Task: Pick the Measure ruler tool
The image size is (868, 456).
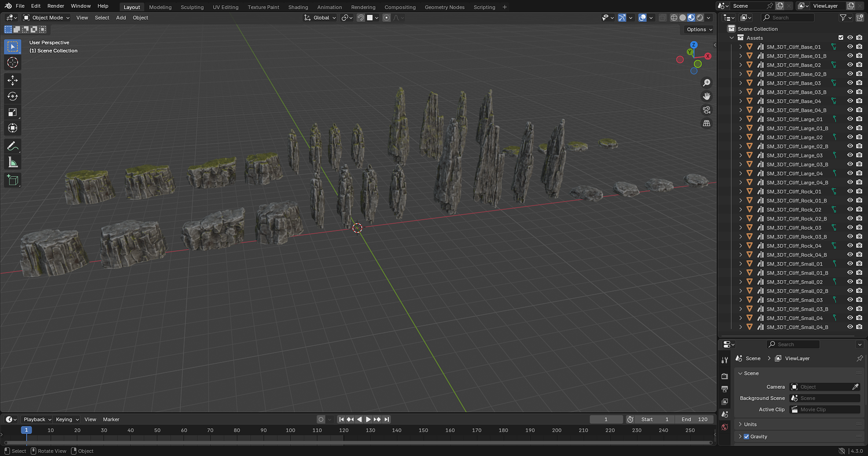Action: pyautogui.click(x=12, y=162)
